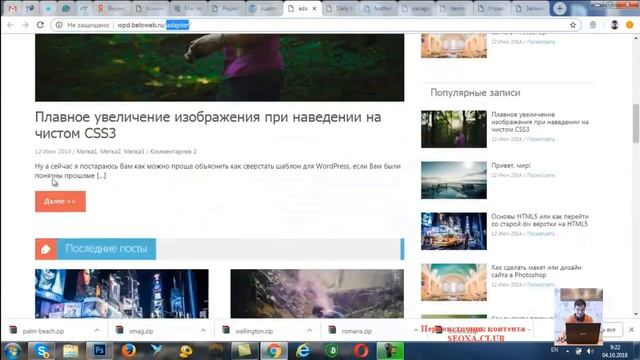Screen dimensions: 640x360
Task: Switch the EN keyboard language indicator
Action: click(554, 350)
